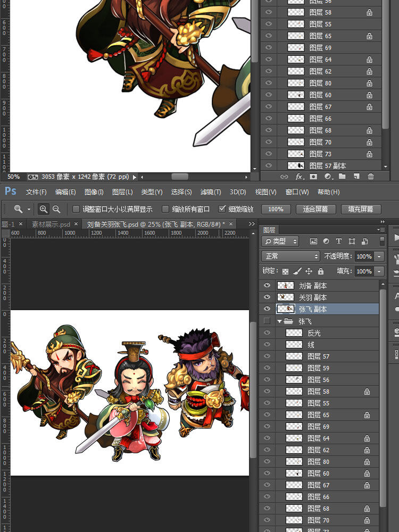Screen dimensions: 399x532
Task: Filter layers by smart objects icon
Action: (365, 241)
